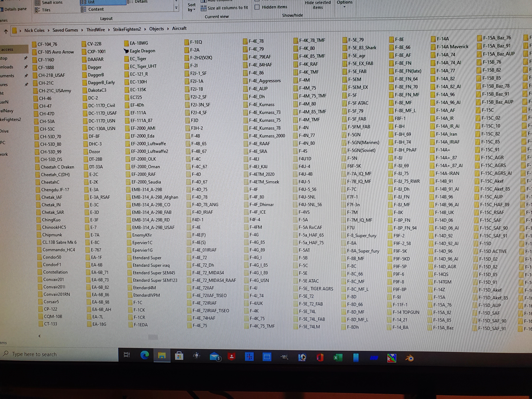
Task: Select the Chengdu JF-17 folder
Action: coord(52,190)
